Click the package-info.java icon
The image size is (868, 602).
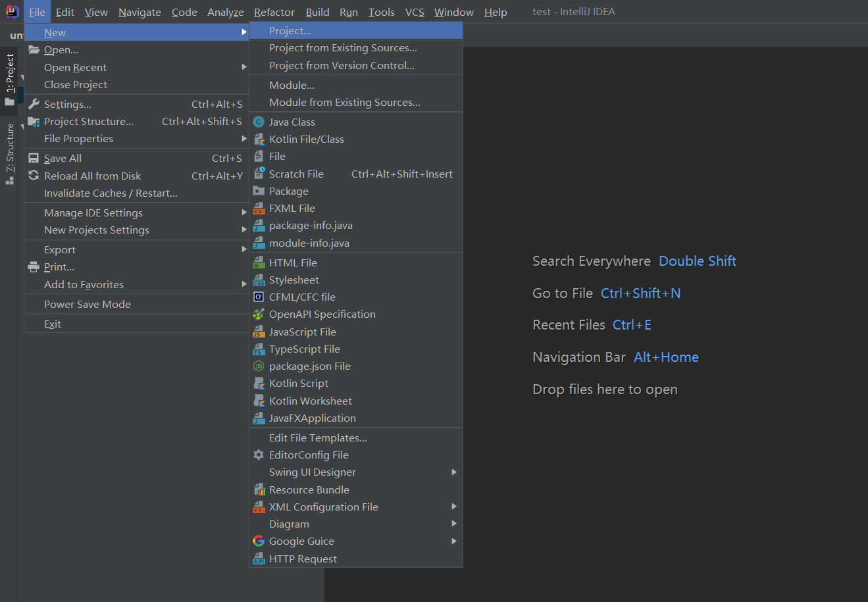(x=259, y=226)
